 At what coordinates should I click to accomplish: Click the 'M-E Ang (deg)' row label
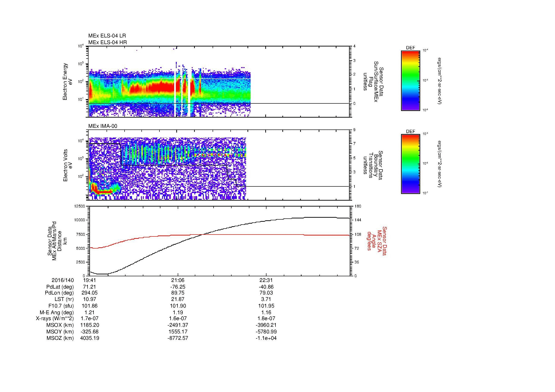pyautogui.click(x=57, y=312)
